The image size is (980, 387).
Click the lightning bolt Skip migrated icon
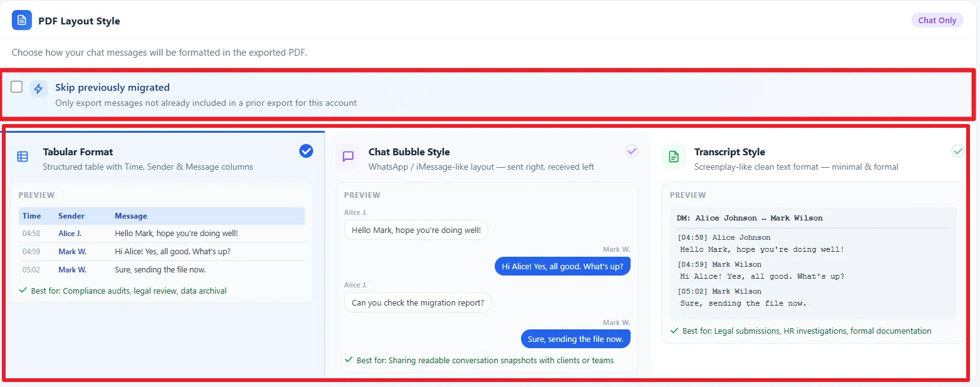click(x=38, y=88)
